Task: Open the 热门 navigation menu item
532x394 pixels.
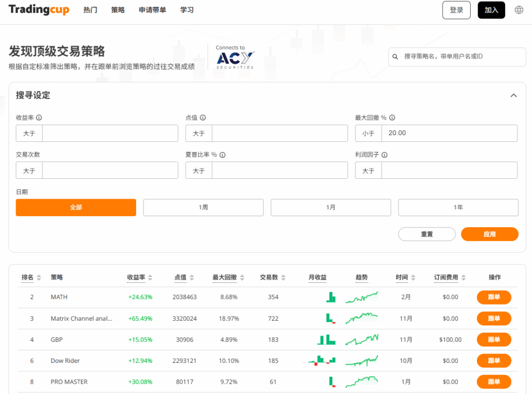Action: click(x=90, y=10)
